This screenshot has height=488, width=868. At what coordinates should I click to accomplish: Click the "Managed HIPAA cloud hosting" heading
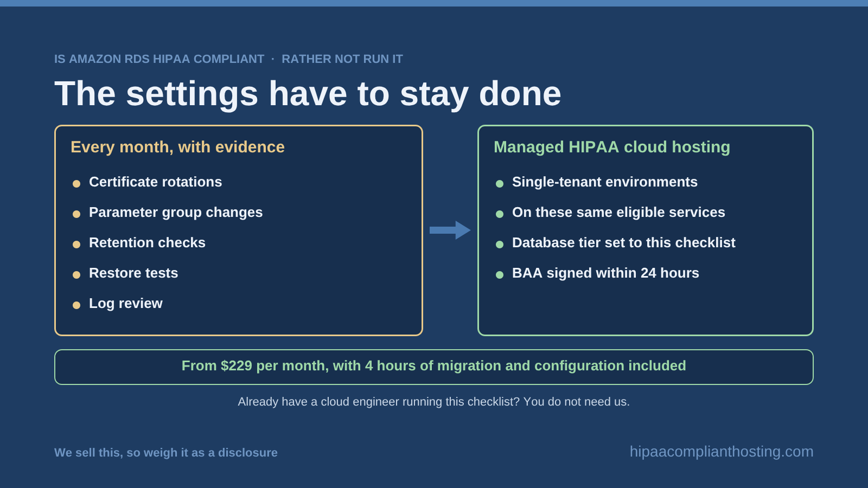coord(612,147)
